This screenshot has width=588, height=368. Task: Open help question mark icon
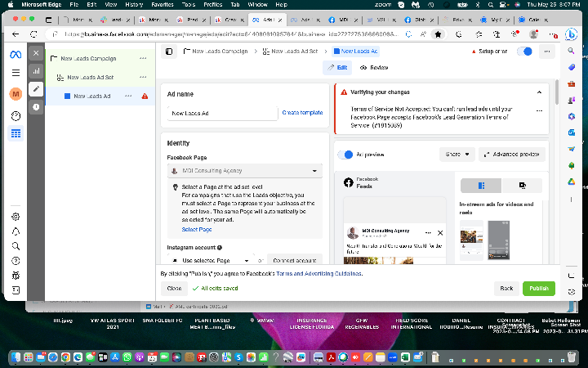click(16, 261)
